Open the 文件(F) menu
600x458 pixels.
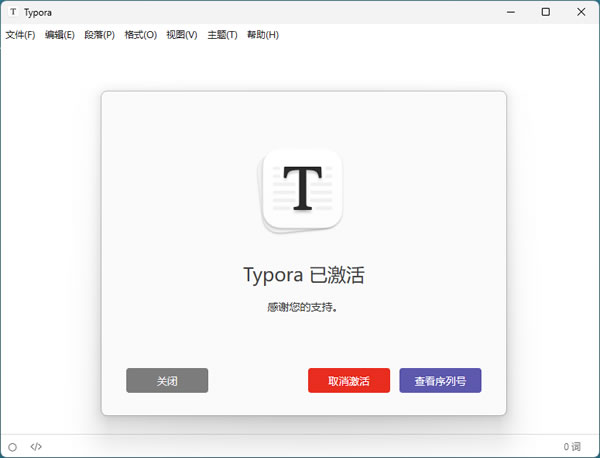tap(20, 35)
